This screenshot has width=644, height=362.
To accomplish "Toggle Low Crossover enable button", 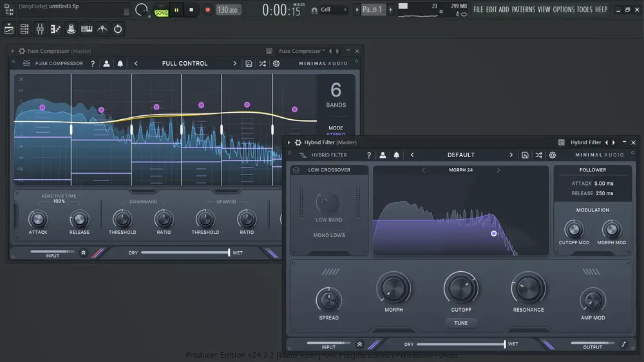I will [x=296, y=169].
